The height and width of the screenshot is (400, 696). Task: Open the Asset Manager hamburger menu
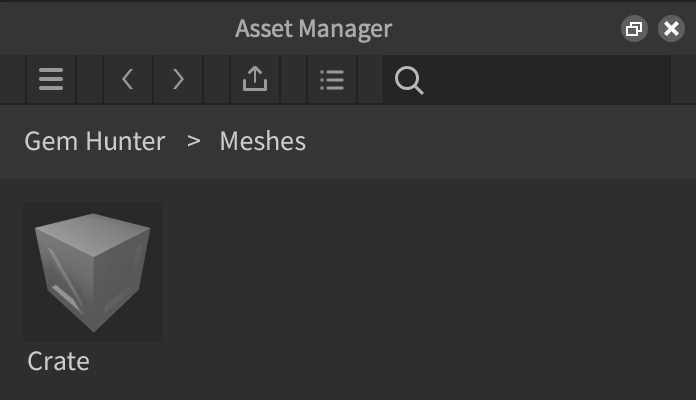[x=51, y=80]
